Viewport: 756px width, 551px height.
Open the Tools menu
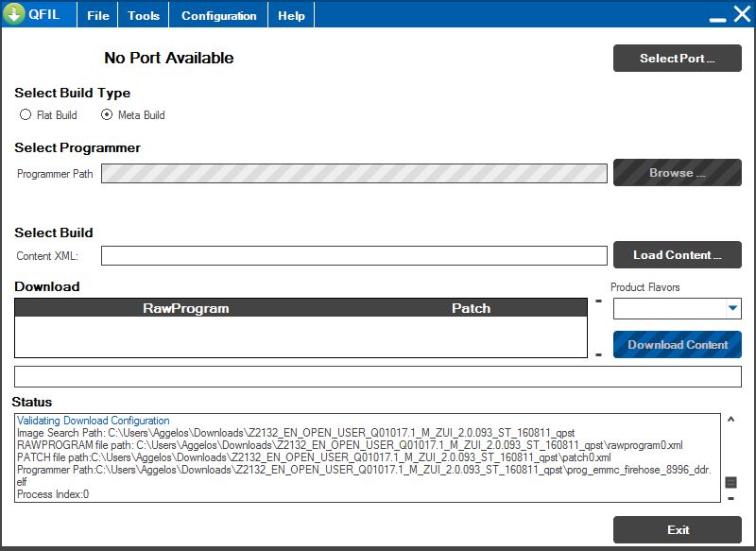point(144,15)
